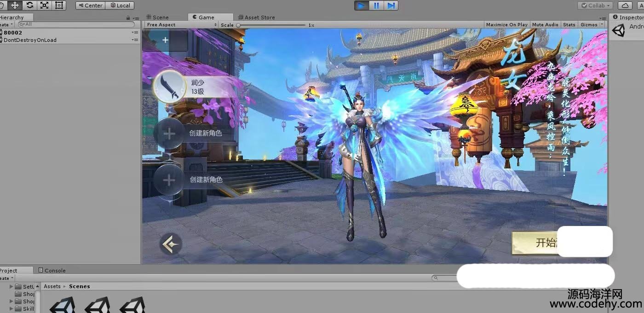Screen dimensions: 644x313
Task: Click Scenes in Project breadcrumb
Action: tap(80, 286)
